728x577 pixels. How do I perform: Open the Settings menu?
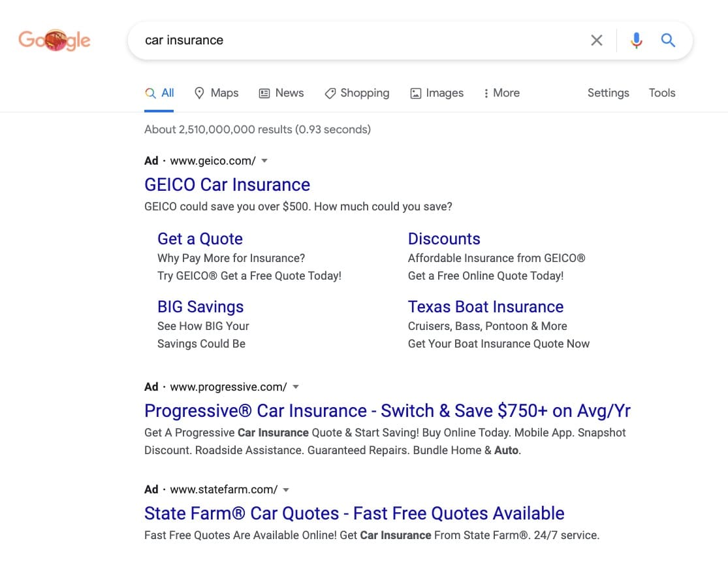[608, 93]
